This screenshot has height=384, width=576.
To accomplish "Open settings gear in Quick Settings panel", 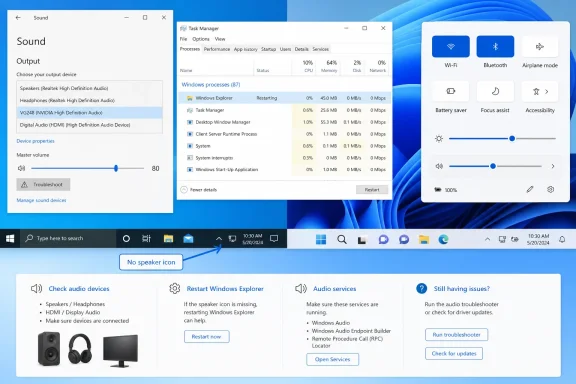I will click(550, 190).
